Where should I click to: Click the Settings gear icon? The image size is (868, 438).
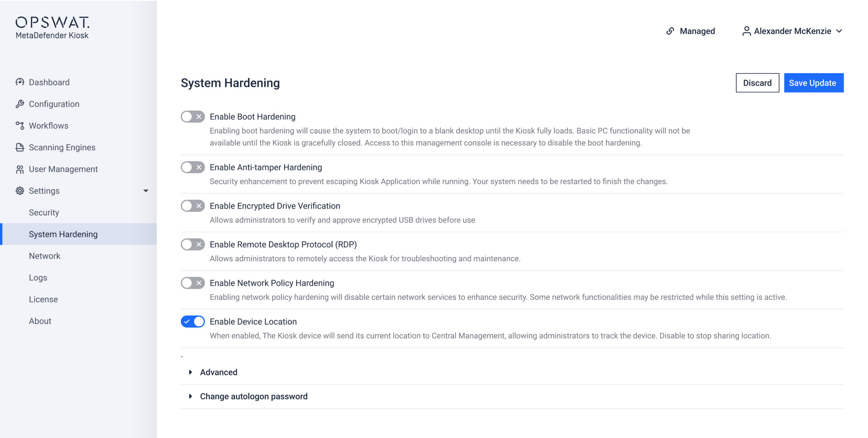(x=20, y=191)
